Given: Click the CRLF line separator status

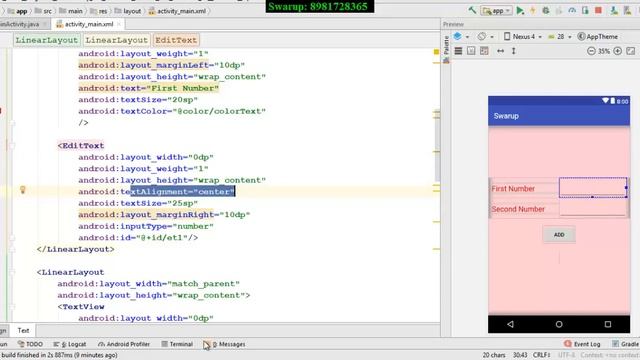Looking at the screenshot, I should 542,355.
